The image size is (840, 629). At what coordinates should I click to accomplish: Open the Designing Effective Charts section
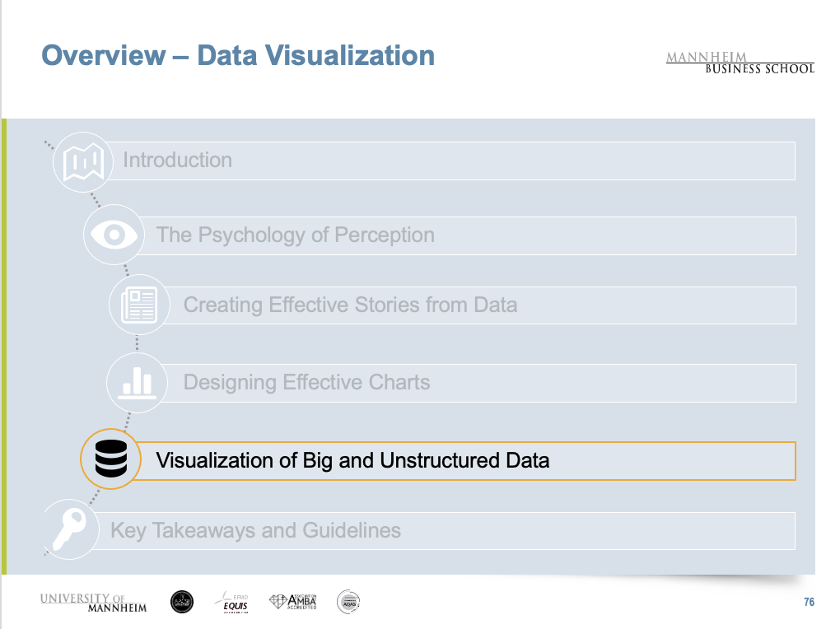486,383
